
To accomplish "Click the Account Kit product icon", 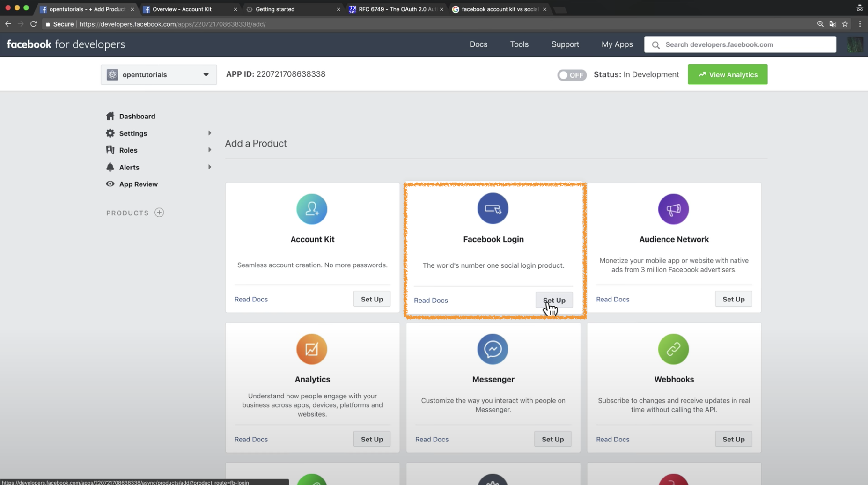I will click(x=312, y=209).
